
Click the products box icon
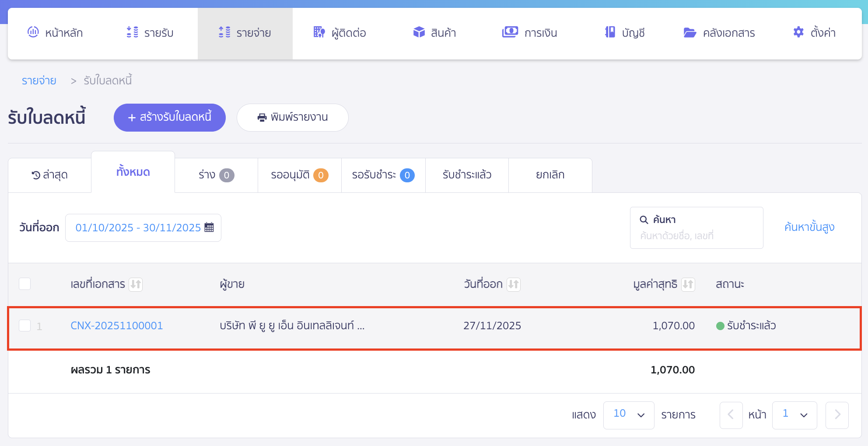[419, 32]
